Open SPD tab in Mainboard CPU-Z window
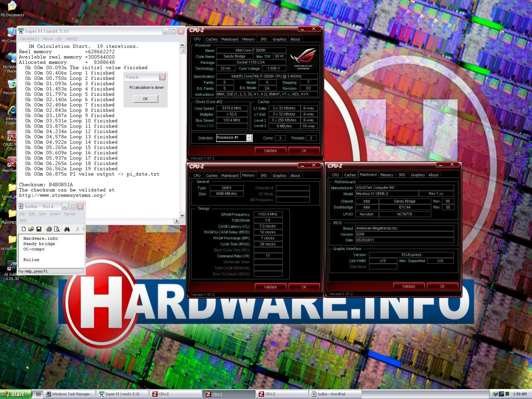The height and width of the screenshot is (399, 532). point(402,175)
